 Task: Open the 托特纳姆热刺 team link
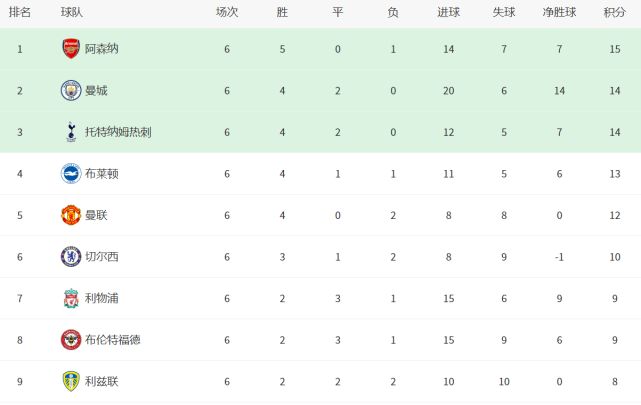pyautogui.click(x=118, y=132)
